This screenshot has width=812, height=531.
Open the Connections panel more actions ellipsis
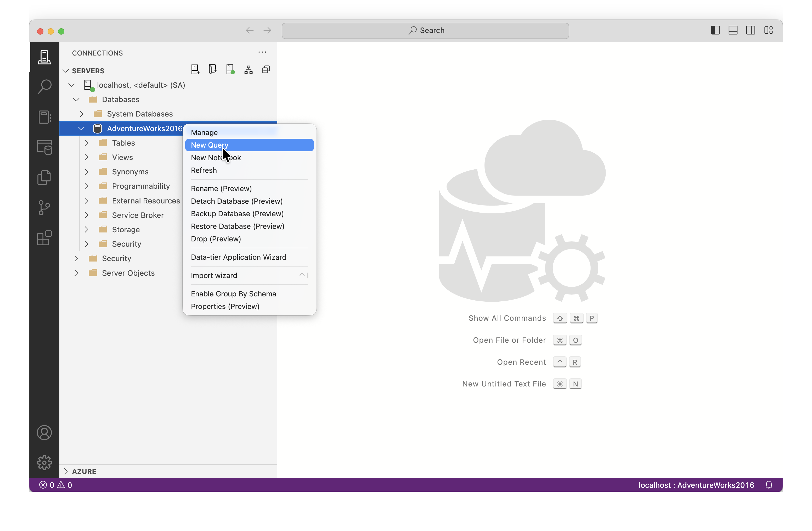pos(262,52)
